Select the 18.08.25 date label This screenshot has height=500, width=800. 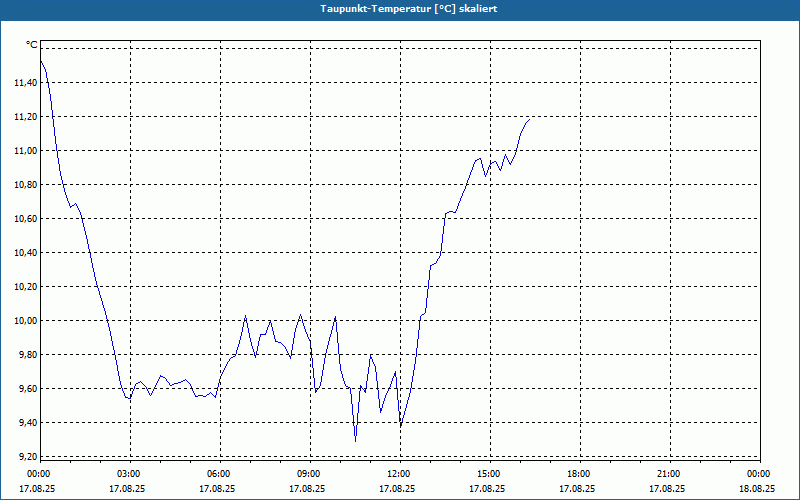point(757,488)
